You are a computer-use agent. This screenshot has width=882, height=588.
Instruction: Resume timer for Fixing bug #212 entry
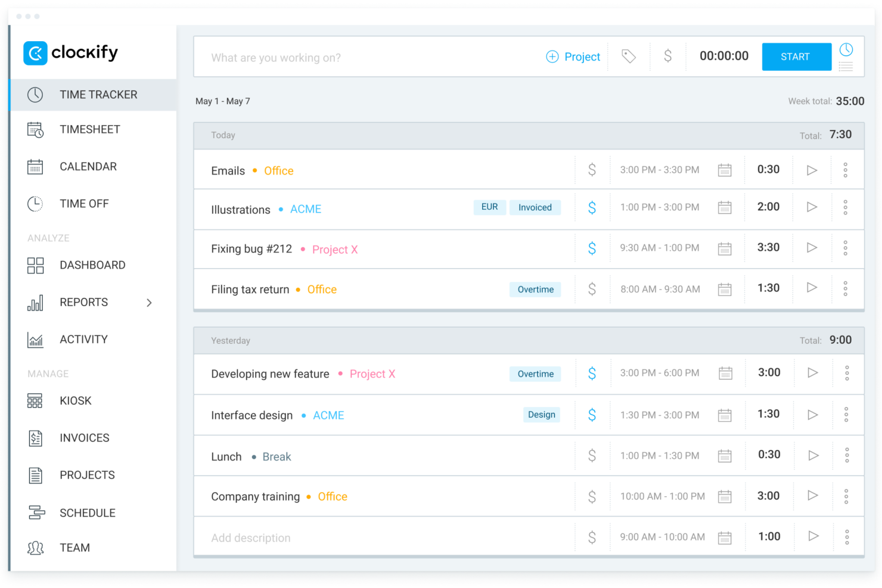coord(812,248)
